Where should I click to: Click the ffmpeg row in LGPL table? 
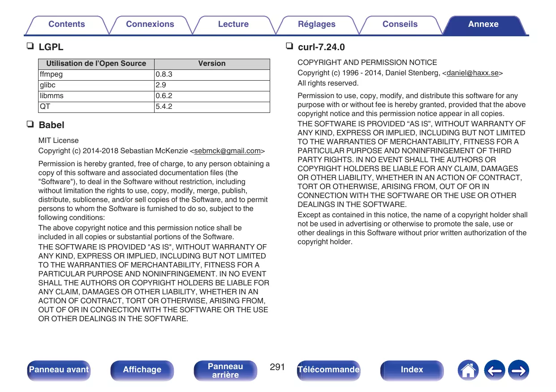[96, 75]
